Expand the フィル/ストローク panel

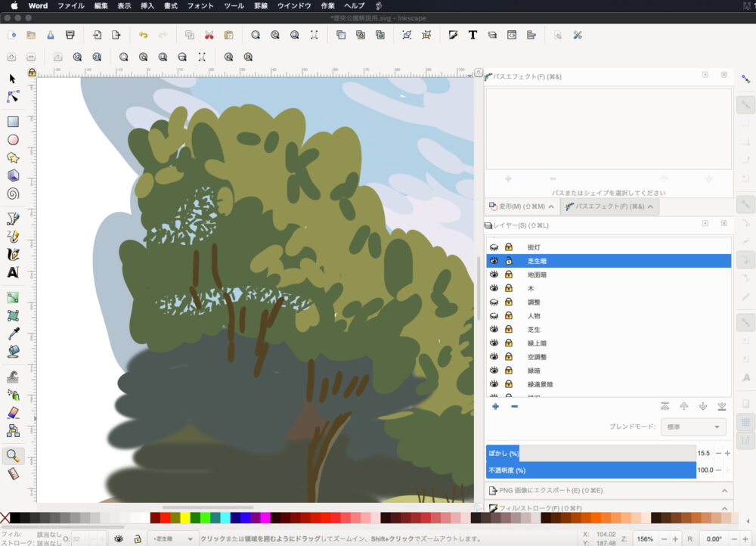[x=609, y=508]
